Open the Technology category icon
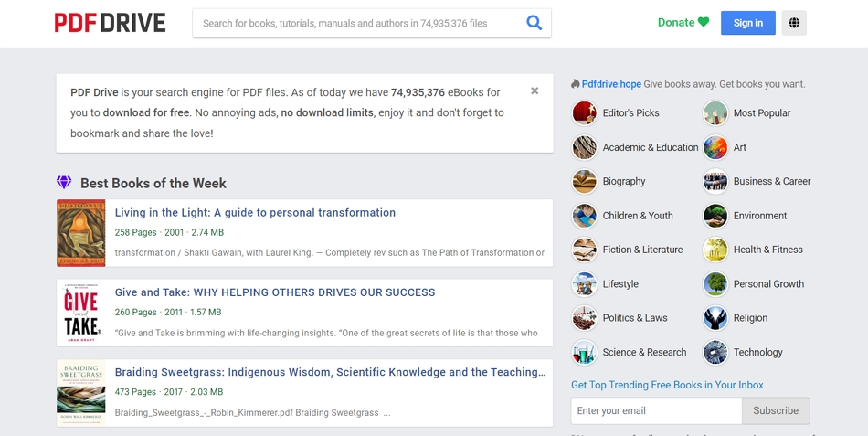The height and width of the screenshot is (436, 868). coord(715,353)
